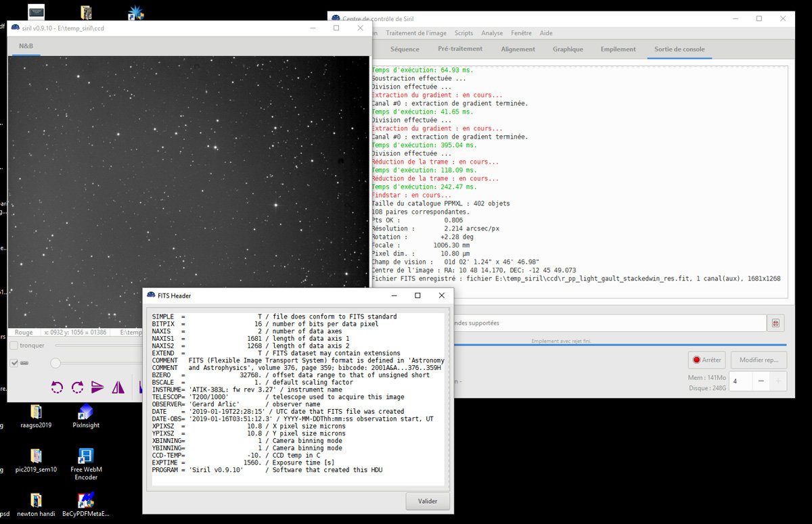
Task: Click the upper slider next to tronquer
Action: 98,346
